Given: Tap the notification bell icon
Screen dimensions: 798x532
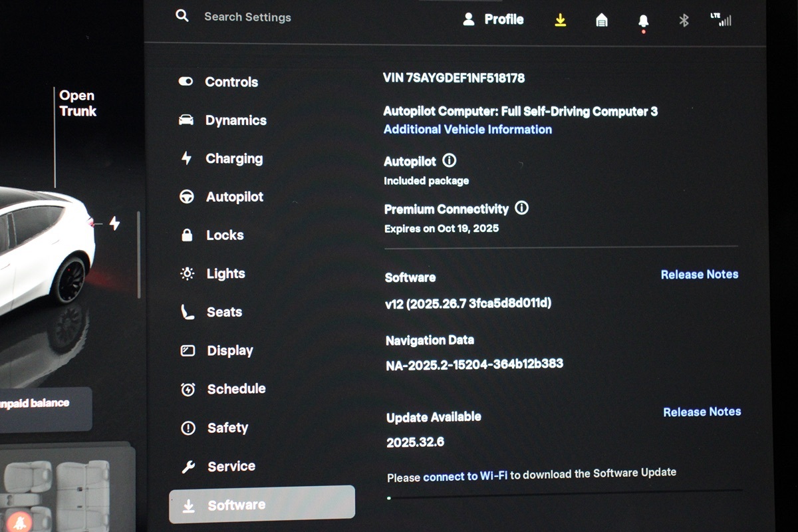Looking at the screenshot, I should coord(643,21).
